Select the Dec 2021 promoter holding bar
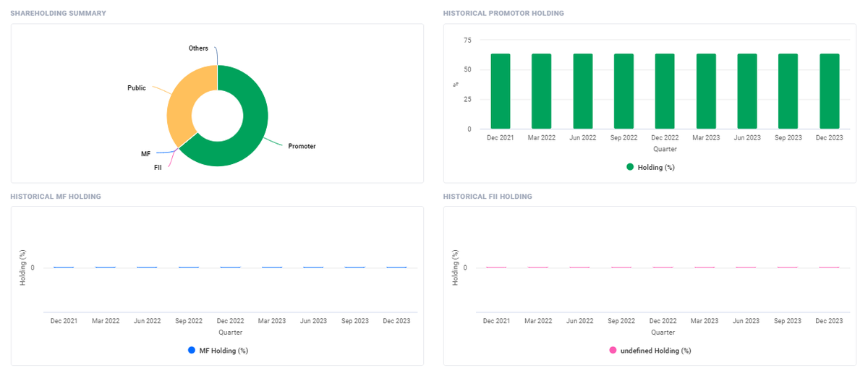868x373 pixels. tap(501, 91)
